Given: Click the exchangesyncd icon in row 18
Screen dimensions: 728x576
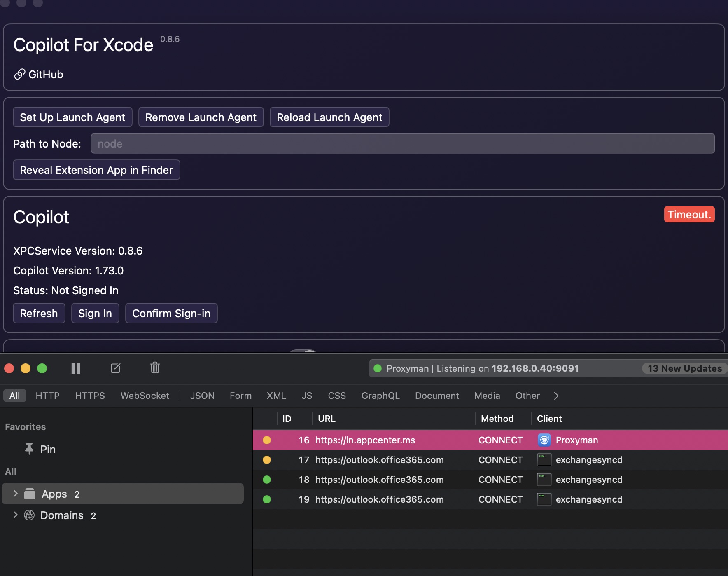Looking at the screenshot, I should (544, 480).
